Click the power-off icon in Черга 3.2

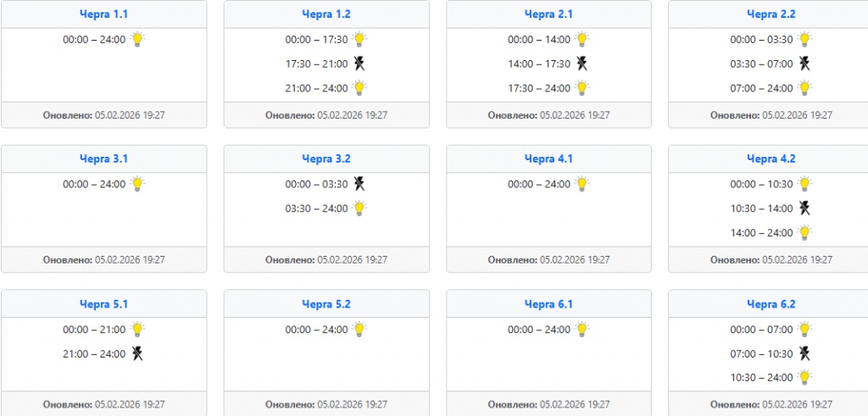point(359,184)
